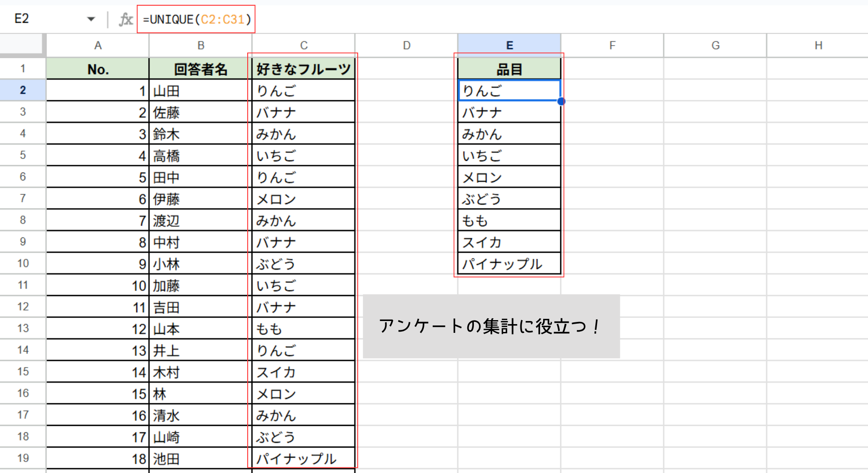Select row 1 header

[x=23, y=69]
